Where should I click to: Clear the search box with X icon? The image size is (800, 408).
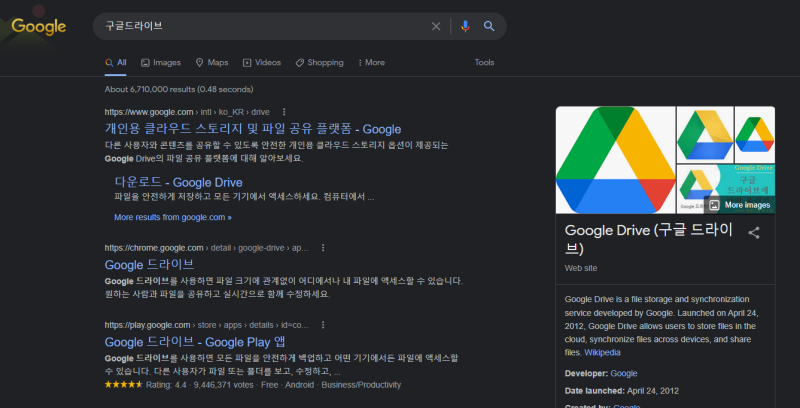coord(436,26)
